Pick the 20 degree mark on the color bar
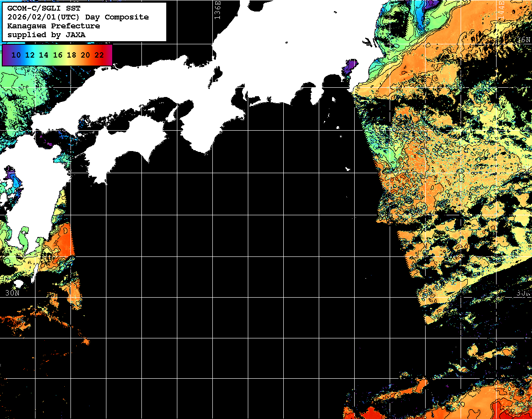Screen dimensions: 532x419 (85, 55)
